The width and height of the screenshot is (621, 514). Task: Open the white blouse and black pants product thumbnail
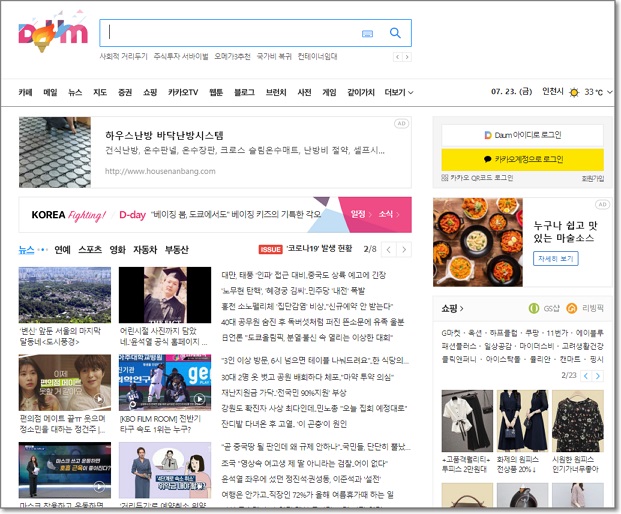[x=467, y=421]
